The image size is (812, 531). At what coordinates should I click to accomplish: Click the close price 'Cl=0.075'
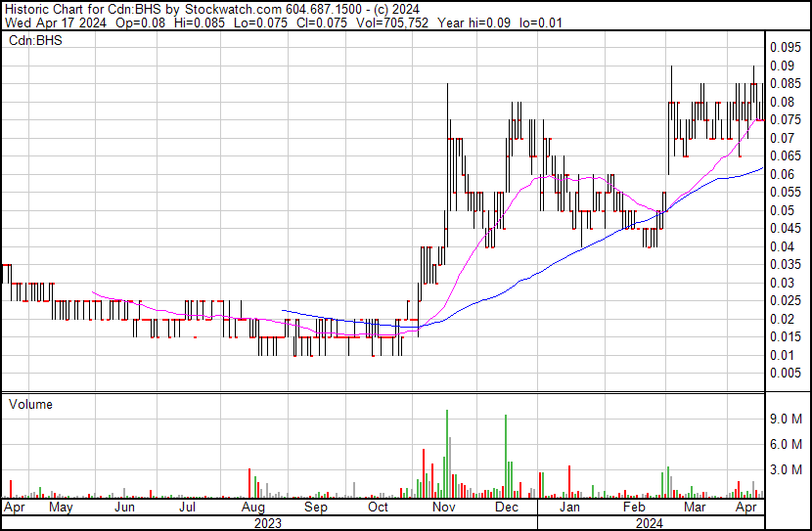click(x=321, y=22)
